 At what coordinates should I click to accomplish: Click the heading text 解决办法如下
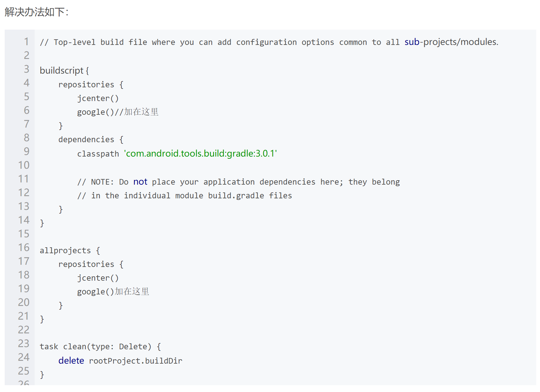(x=36, y=12)
